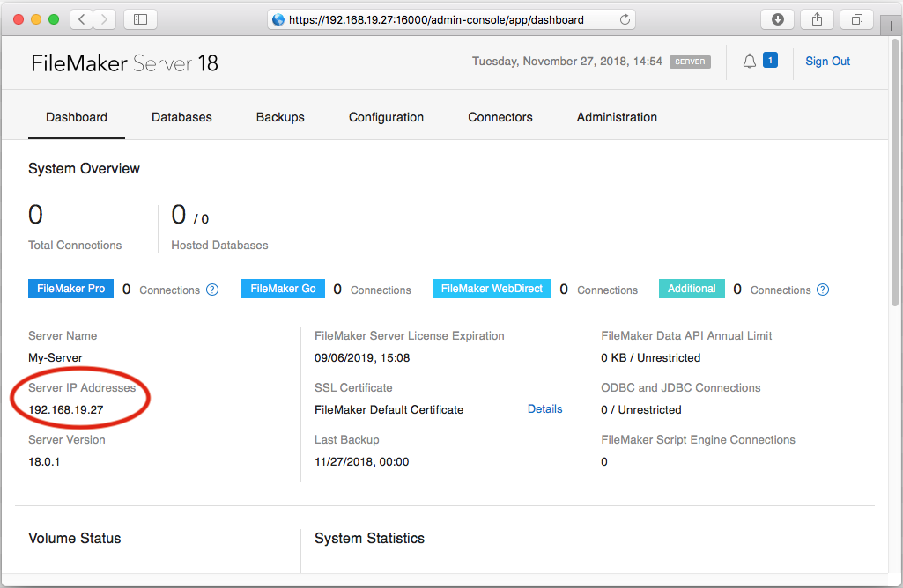This screenshot has width=903, height=588.
Task: Switch to the Configuration tab
Action: (x=386, y=117)
